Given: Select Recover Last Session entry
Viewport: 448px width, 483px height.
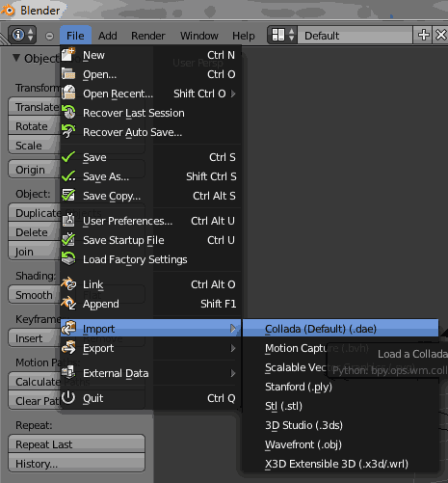Looking at the screenshot, I should (150, 113).
